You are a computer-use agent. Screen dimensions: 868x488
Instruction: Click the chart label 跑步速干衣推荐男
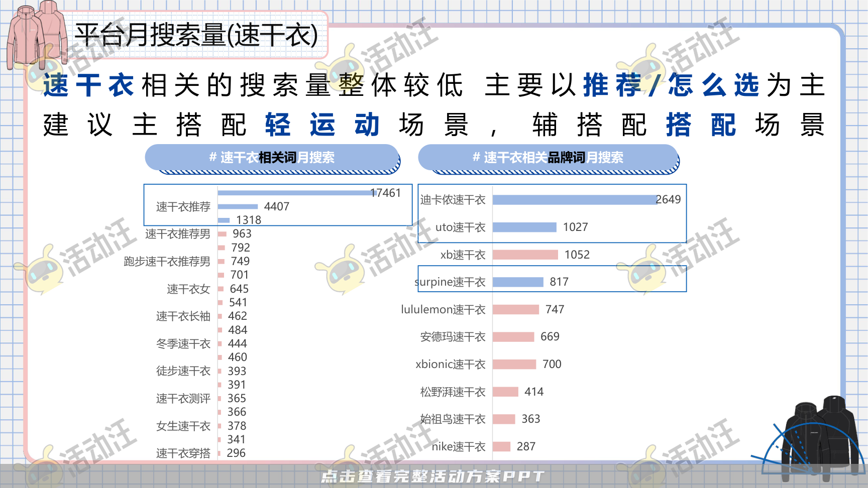coord(167,262)
